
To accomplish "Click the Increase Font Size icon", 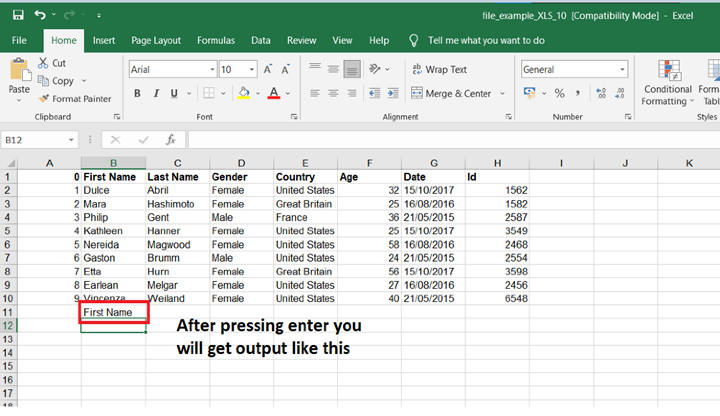I will (x=269, y=69).
